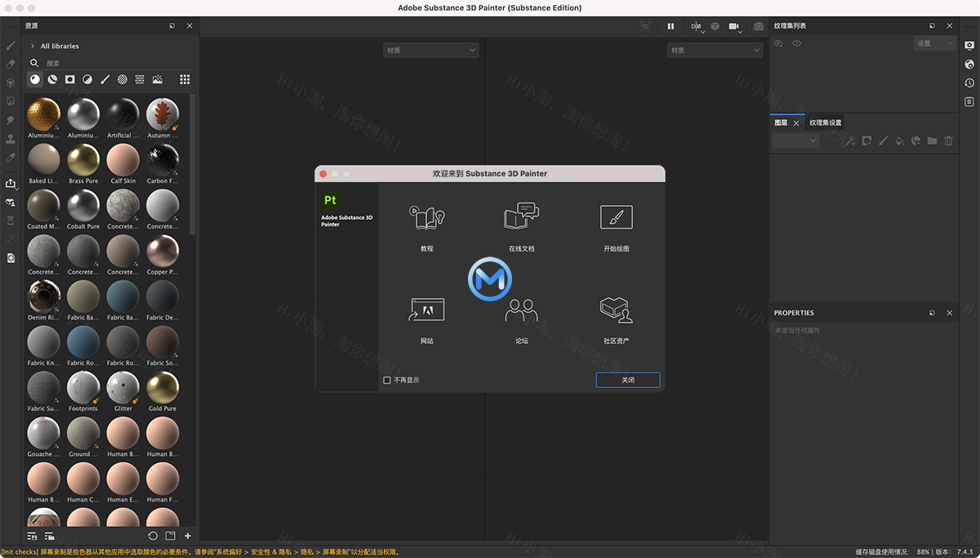Click the plus icon to import resources
Viewport: 980px width, 558px height.
point(188,536)
